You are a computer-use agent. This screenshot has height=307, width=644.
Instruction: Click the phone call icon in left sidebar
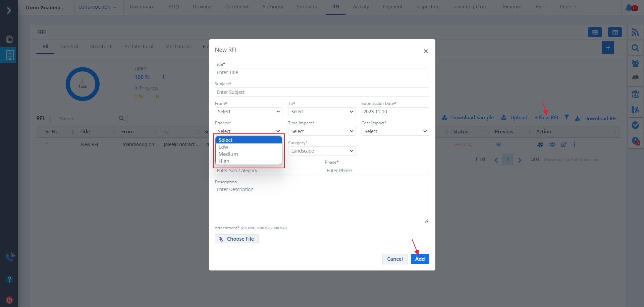[x=10, y=257]
